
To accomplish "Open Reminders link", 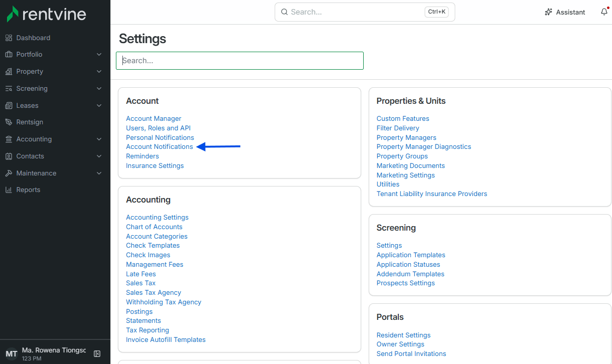I will tap(142, 156).
